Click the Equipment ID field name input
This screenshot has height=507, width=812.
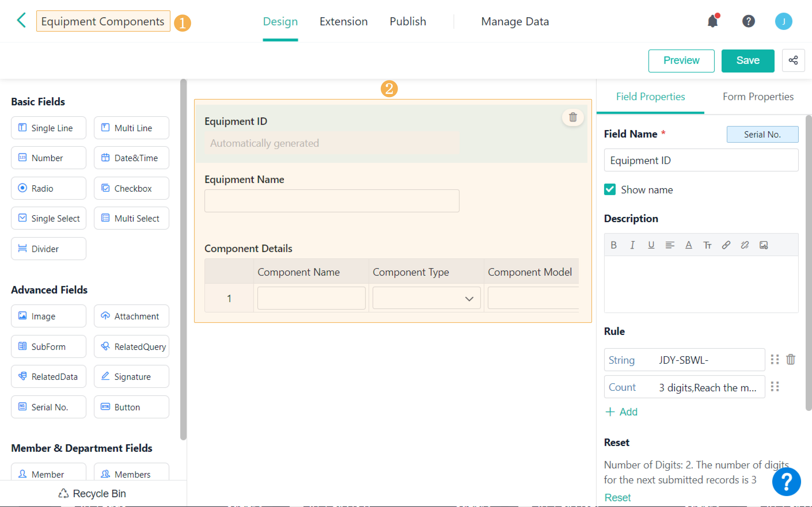click(701, 160)
